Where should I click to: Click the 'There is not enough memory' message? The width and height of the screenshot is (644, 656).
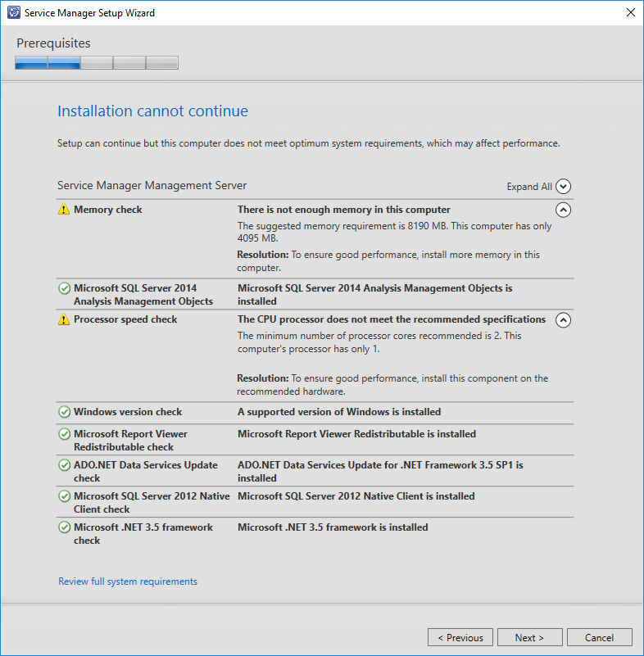[344, 210]
